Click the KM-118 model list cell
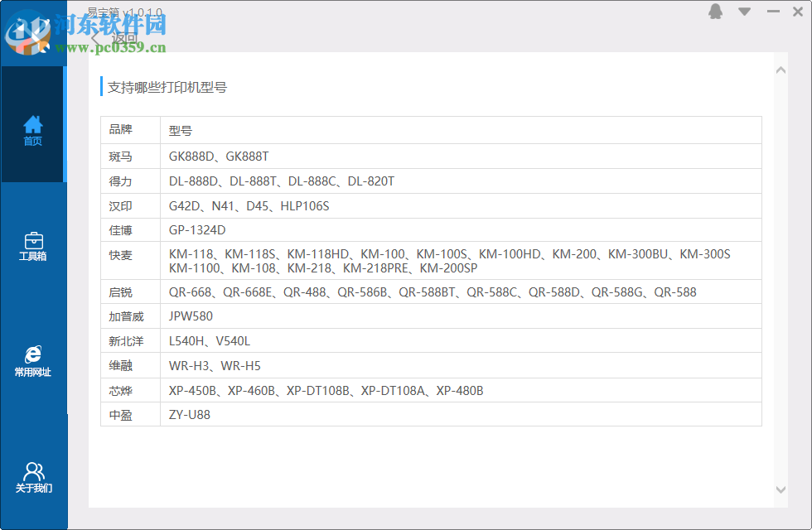 pos(461,261)
